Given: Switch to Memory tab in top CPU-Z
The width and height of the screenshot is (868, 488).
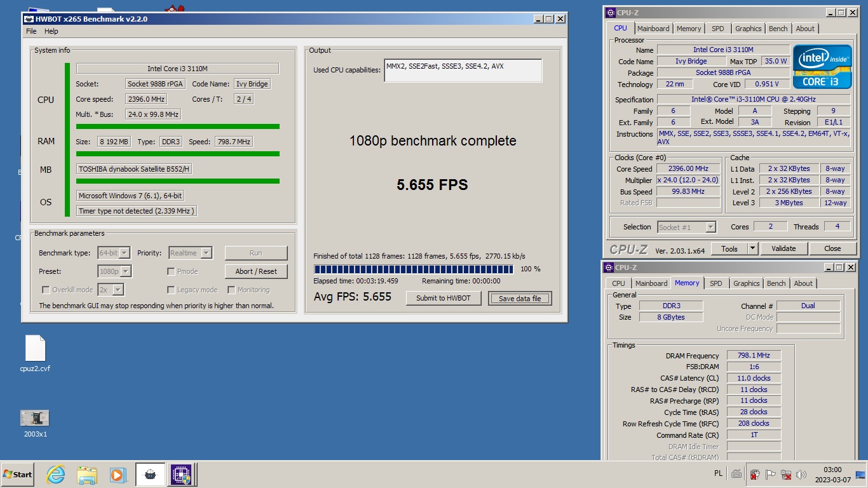Looking at the screenshot, I should (689, 29).
